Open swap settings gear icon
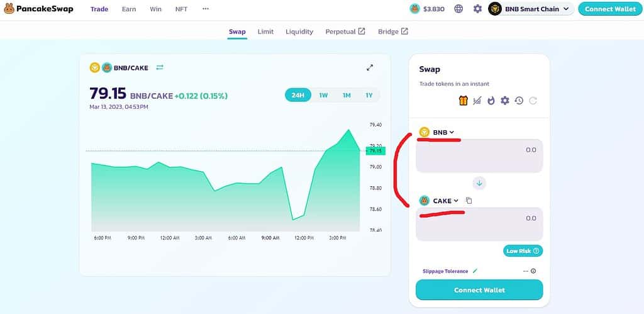 [x=505, y=101]
